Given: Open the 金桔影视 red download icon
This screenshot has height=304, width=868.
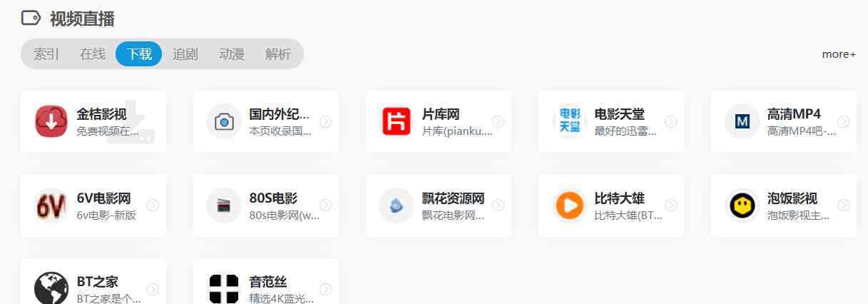Looking at the screenshot, I should click(51, 121).
